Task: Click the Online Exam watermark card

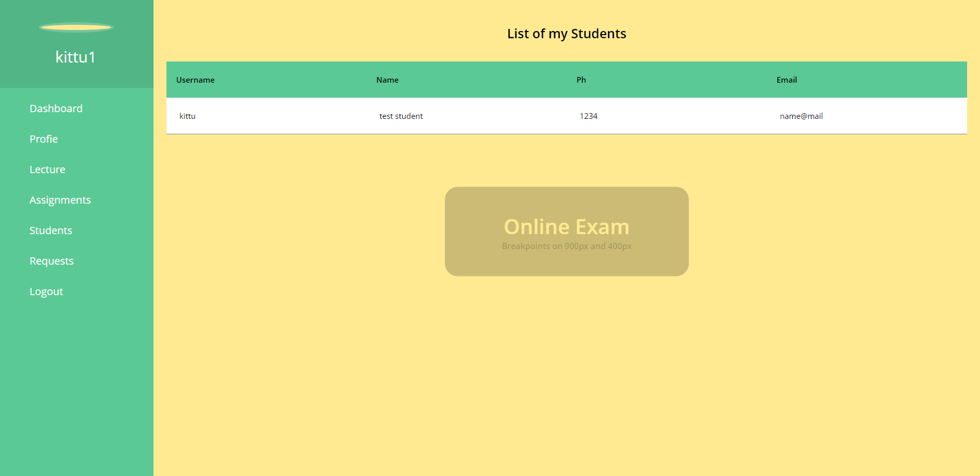Action: pos(566,231)
